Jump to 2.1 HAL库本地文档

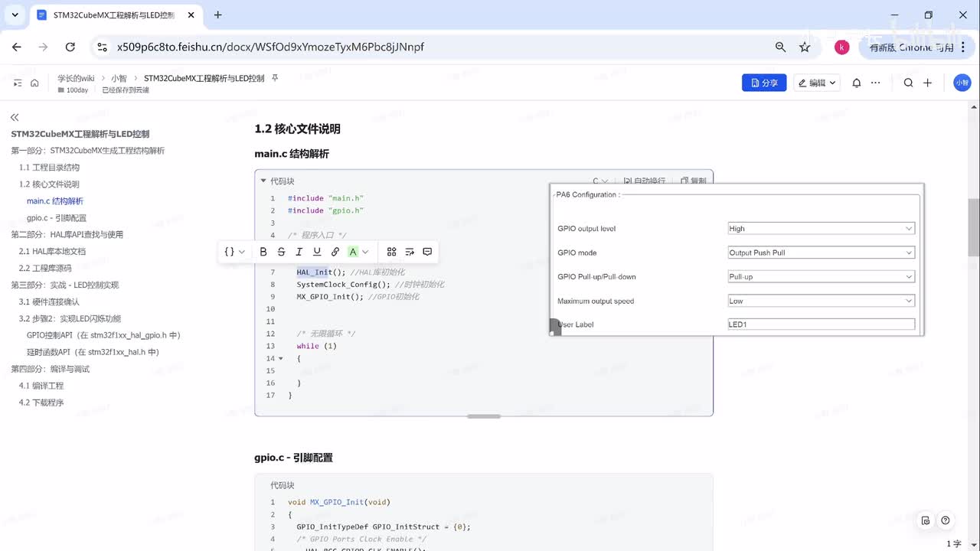tap(52, 251)
